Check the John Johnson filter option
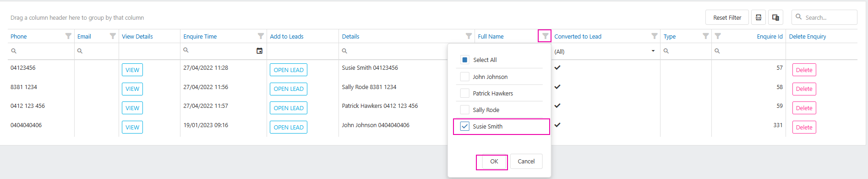This screenshot has width=868, height=179. 465,77
